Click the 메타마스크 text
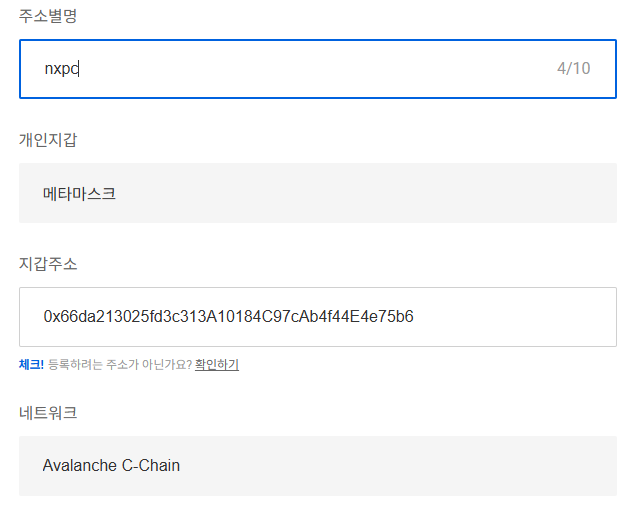The height and width of the screenshot is (507, 626). click(79, 194)
